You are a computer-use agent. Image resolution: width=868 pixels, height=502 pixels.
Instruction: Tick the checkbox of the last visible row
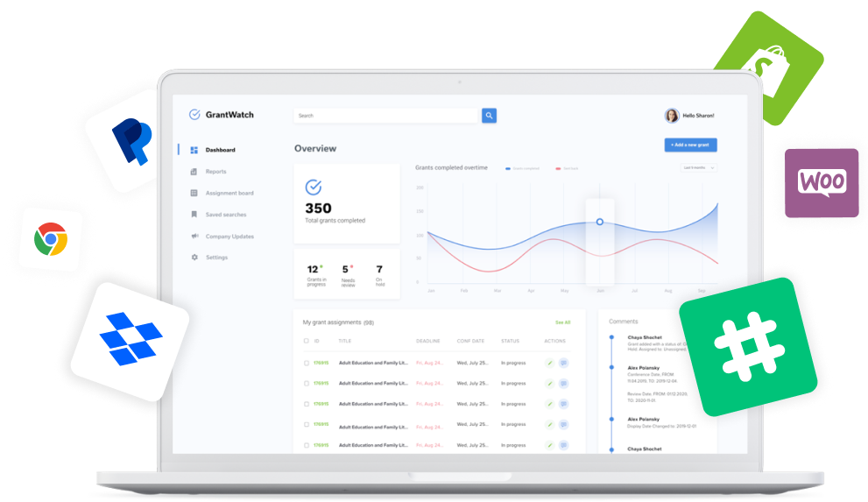(307, 445)
